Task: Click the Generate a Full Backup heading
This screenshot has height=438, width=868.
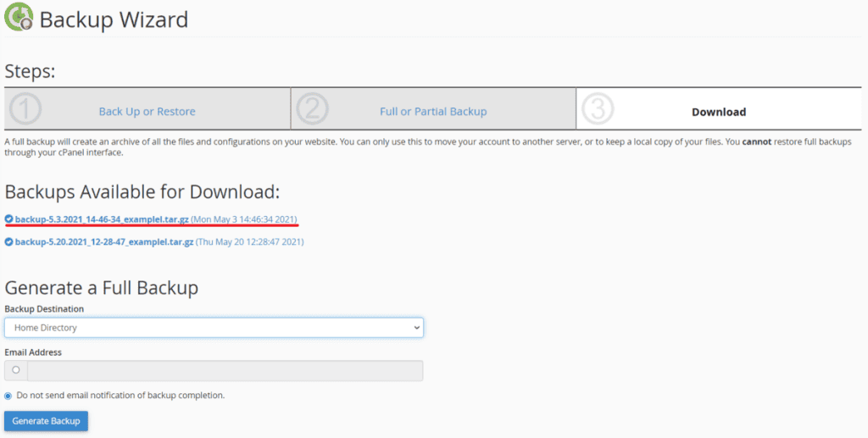Action: pos(102,288)
